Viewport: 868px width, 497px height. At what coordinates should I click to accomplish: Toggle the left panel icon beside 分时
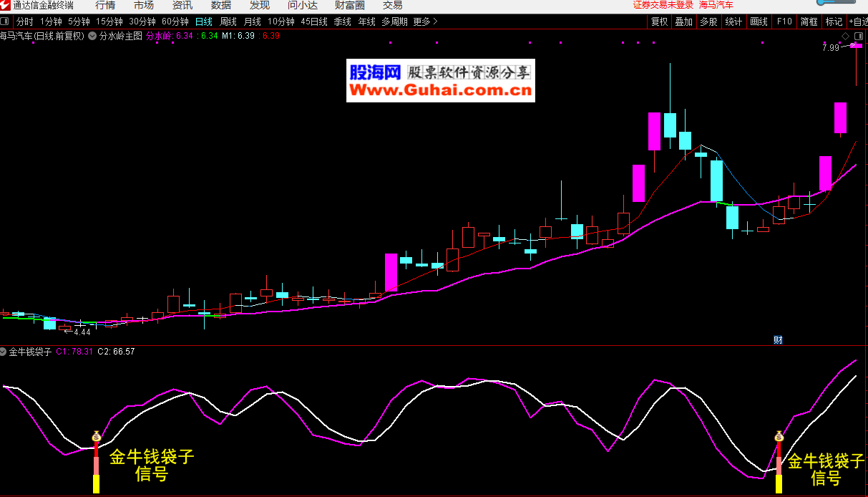(6, 21)
